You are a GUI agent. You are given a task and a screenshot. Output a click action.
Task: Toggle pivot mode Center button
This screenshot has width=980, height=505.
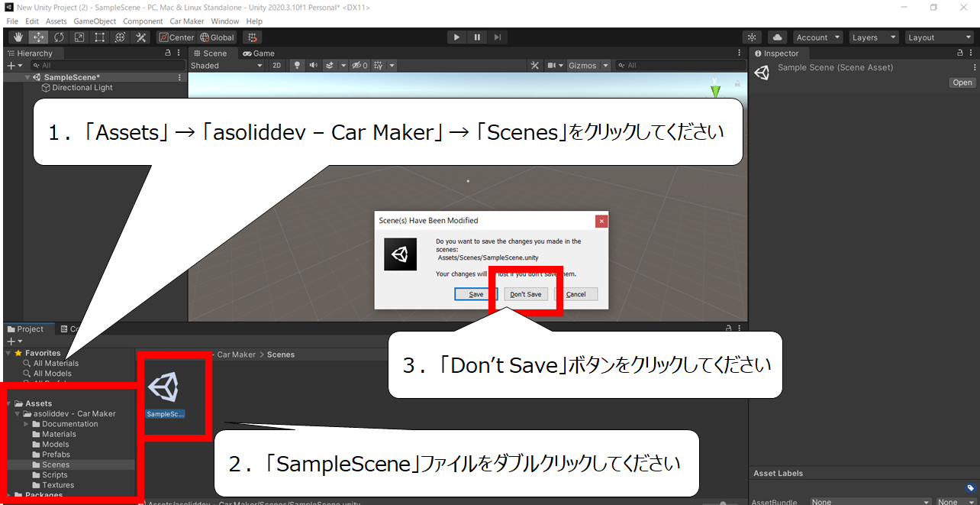pyautogui.click(x=176, y=37)
